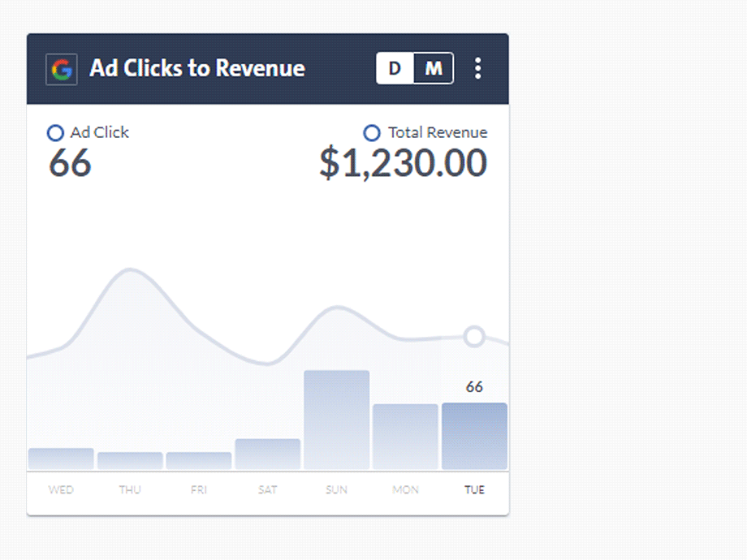Viewport: 747px width, 560px height.
Task: Click the Total Revenue label
Action: click(437, 132)
